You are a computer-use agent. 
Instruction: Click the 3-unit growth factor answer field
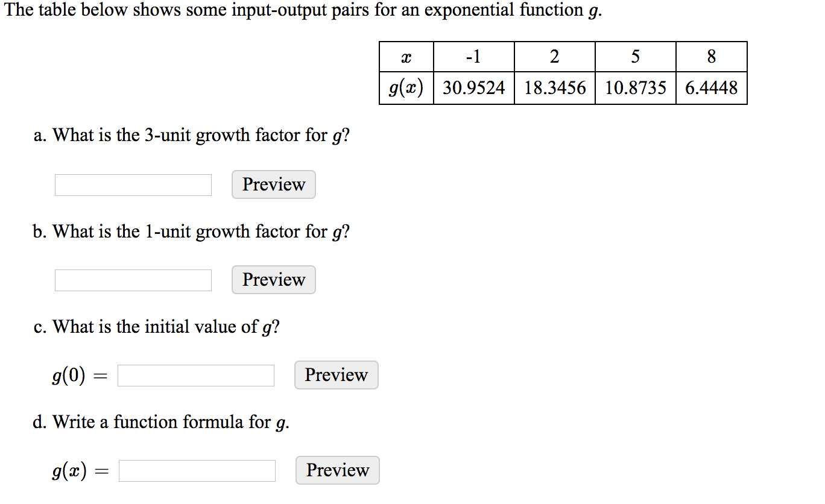(x=133, y=185)
